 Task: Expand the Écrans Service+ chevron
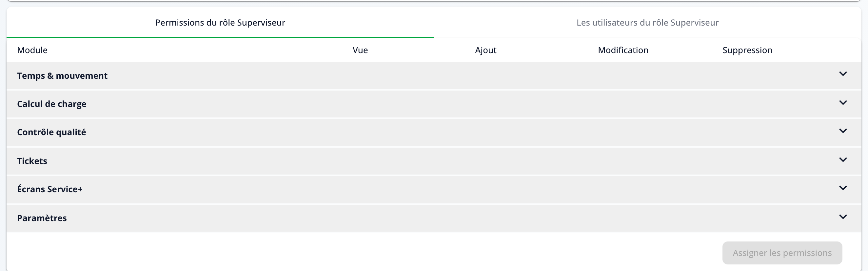point(843,188)
